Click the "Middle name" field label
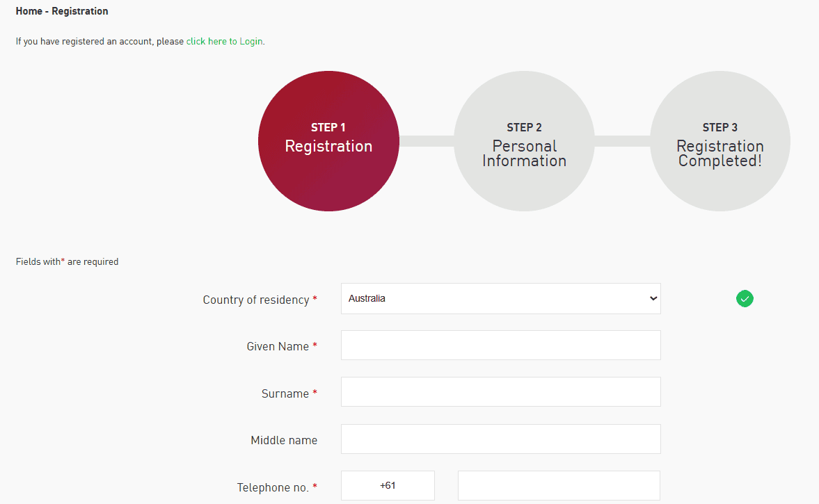Screen dimensions: 819x504 [x=284, y=441]
